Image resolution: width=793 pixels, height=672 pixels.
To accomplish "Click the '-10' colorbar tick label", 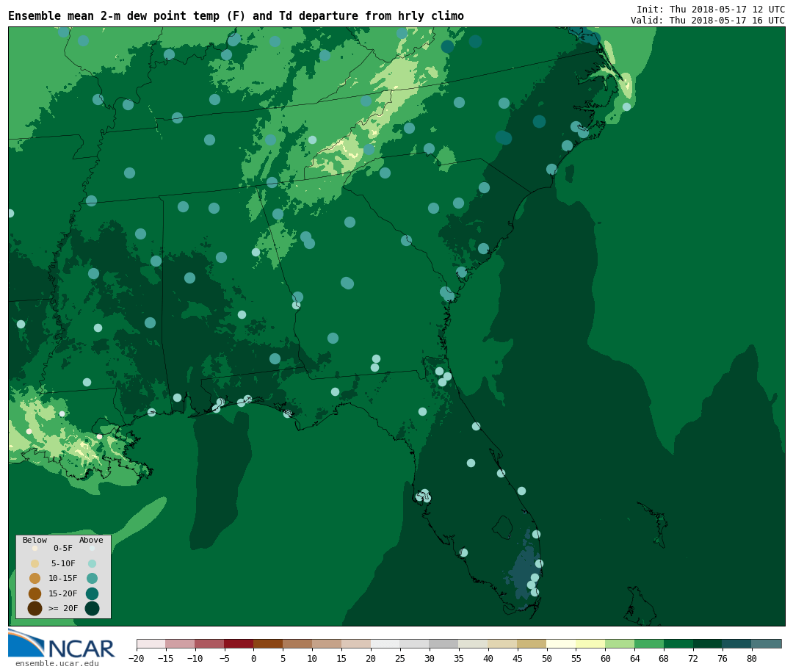I will [x=195, y=658].
